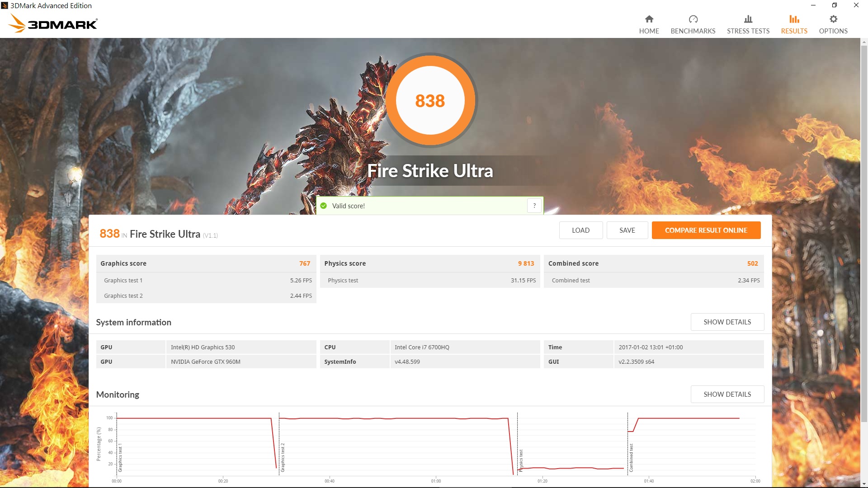This screenshot has height=488, width=868.
Task: Click the Combined test chart marker
Action: (631, 458)
